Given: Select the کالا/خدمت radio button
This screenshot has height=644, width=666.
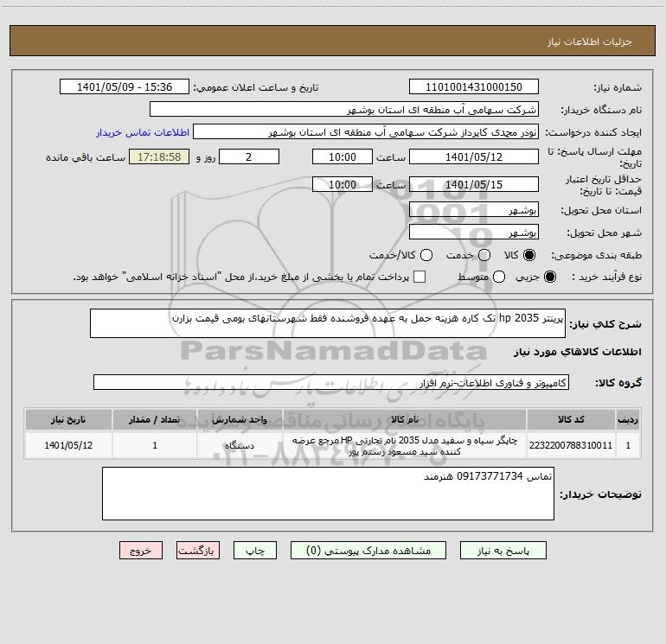Looking at the screenshot, I should tap(426, 255).
